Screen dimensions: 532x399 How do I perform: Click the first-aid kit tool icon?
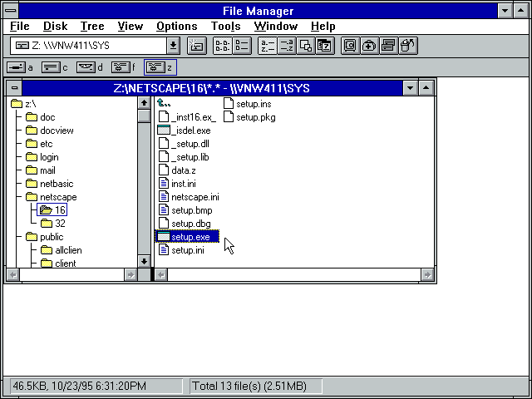[x=369, y=46]
